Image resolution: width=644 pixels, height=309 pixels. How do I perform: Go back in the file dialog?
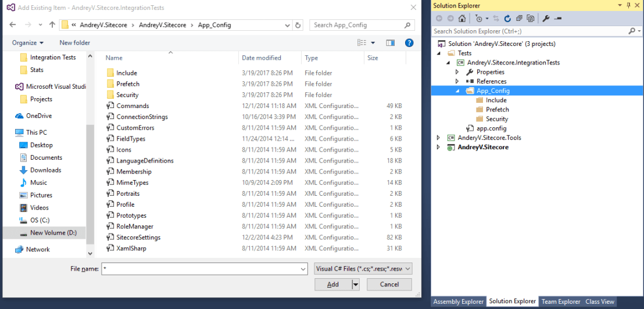coord(12,24)
